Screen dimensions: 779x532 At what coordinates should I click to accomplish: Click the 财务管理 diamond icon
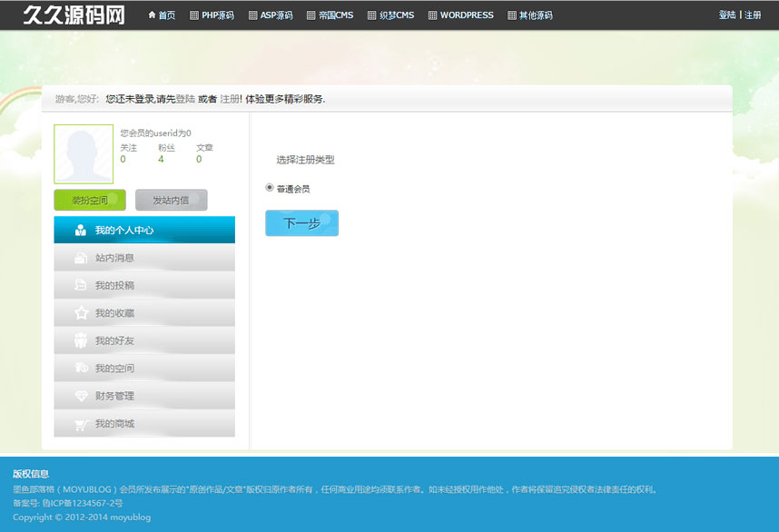[x=81, y=396]
